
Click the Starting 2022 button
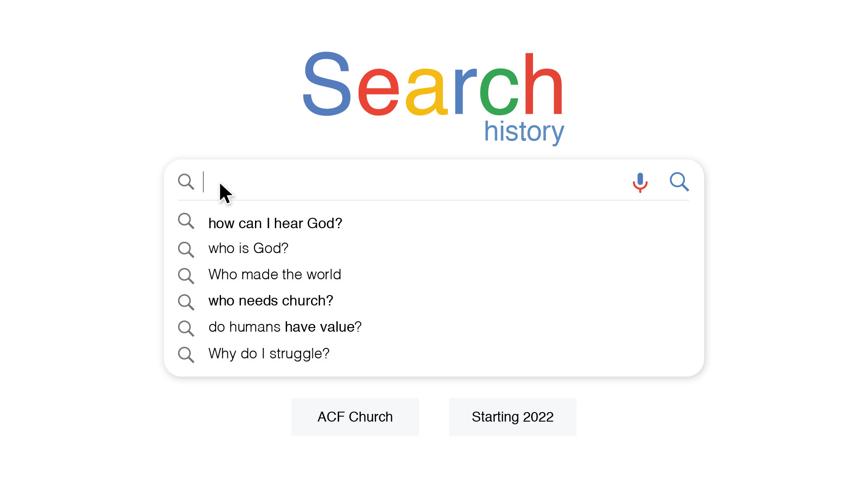click(x=513, y=417)
